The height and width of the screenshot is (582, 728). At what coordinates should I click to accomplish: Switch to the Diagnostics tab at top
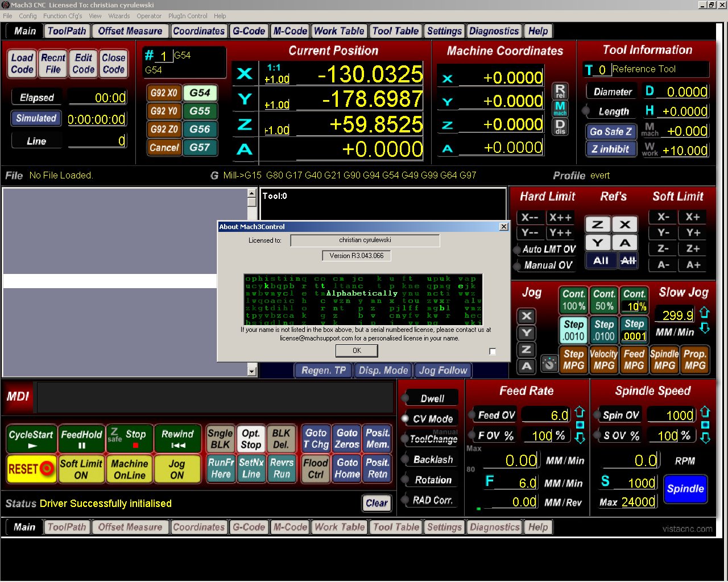click(x=494, y=31)
